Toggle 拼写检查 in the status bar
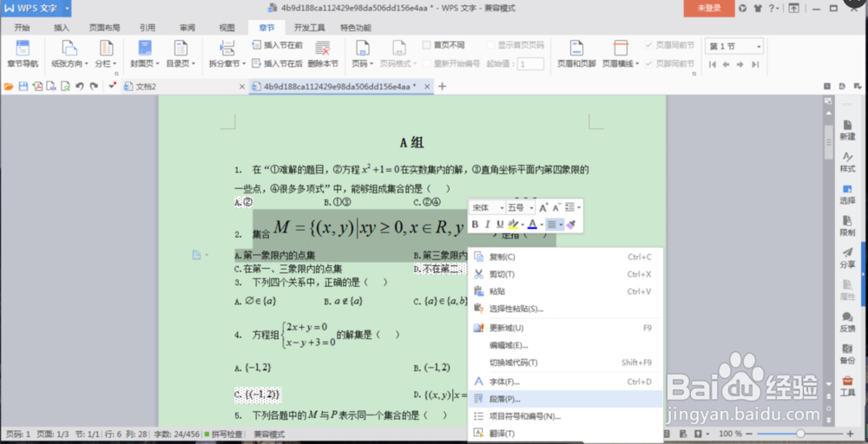The height and width of the screenshot is (444, 868). click(224, 434)
